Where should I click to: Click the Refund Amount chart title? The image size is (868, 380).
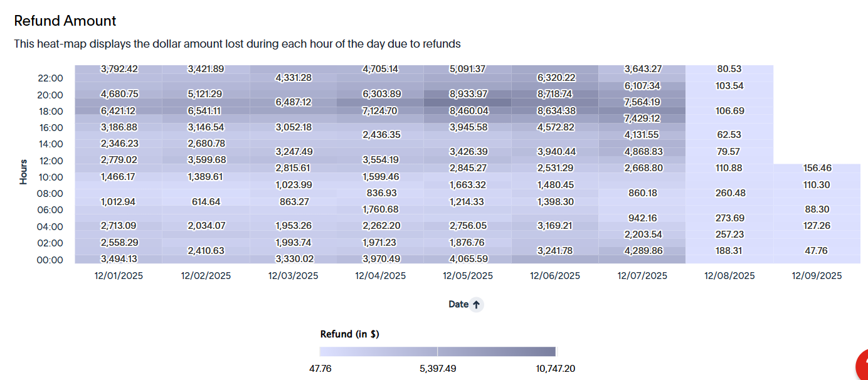tap(65, 21)
